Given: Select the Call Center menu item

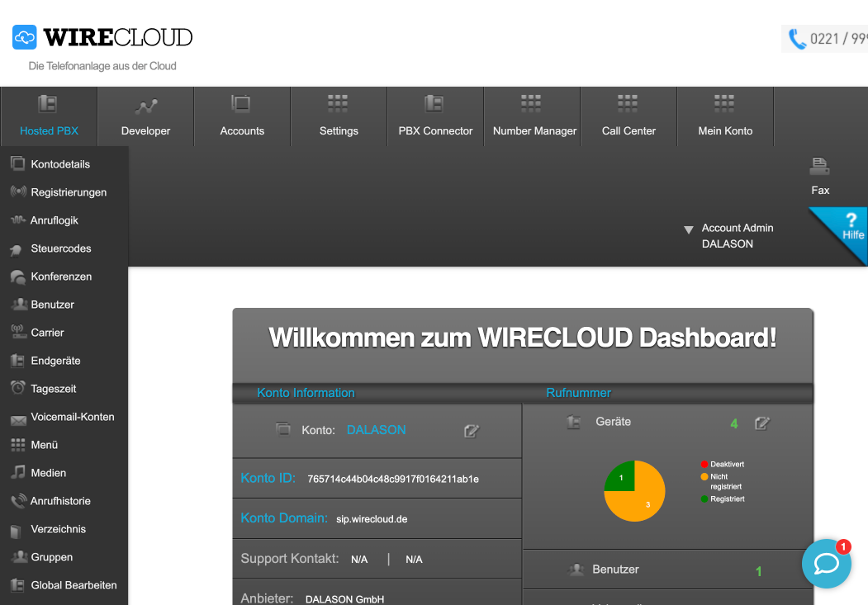Looking at the screenshot, I should [x=628, y=116].
